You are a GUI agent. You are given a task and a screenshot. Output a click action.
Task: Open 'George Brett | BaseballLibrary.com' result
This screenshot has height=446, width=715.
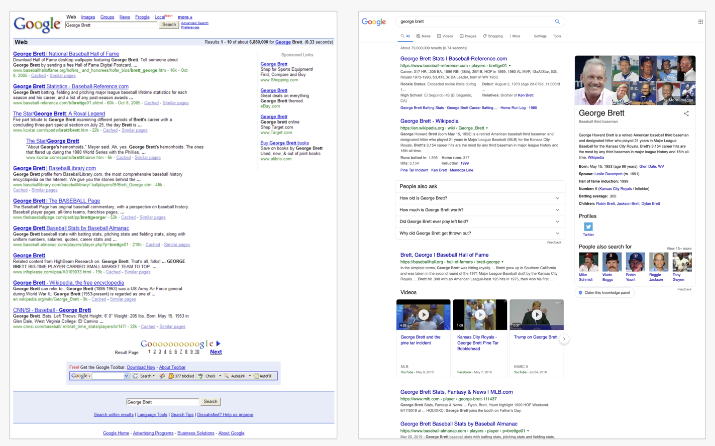(x=54, y=168)
